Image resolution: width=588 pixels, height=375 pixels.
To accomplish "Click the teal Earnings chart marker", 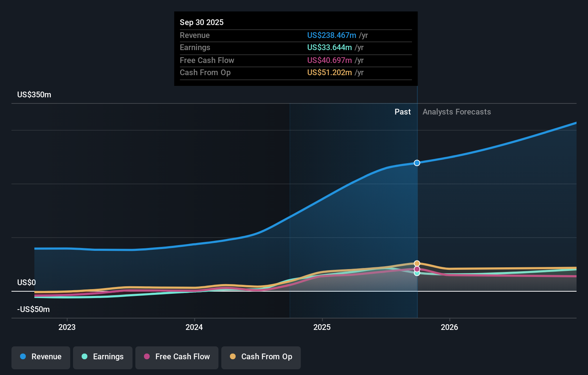I will 416,273.
